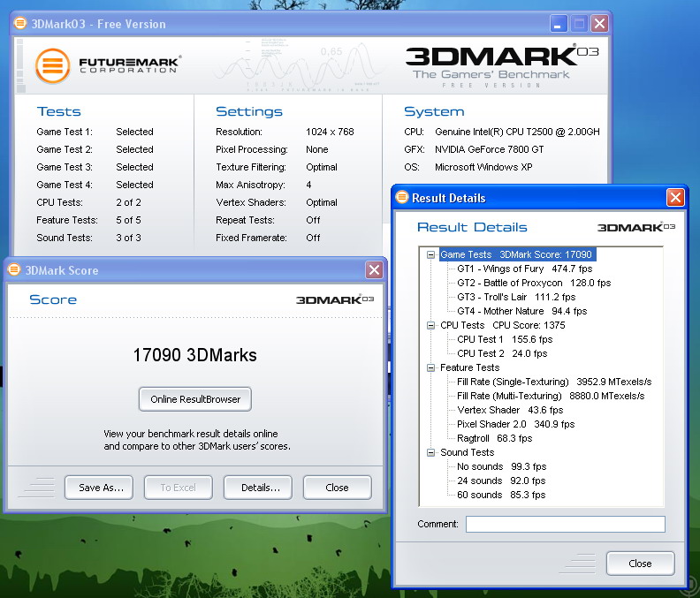Select CPU Tests CPU Score: 1375 row
This screenshot has height=598, width=700.
pyautogui.click(x=503, y=325)
